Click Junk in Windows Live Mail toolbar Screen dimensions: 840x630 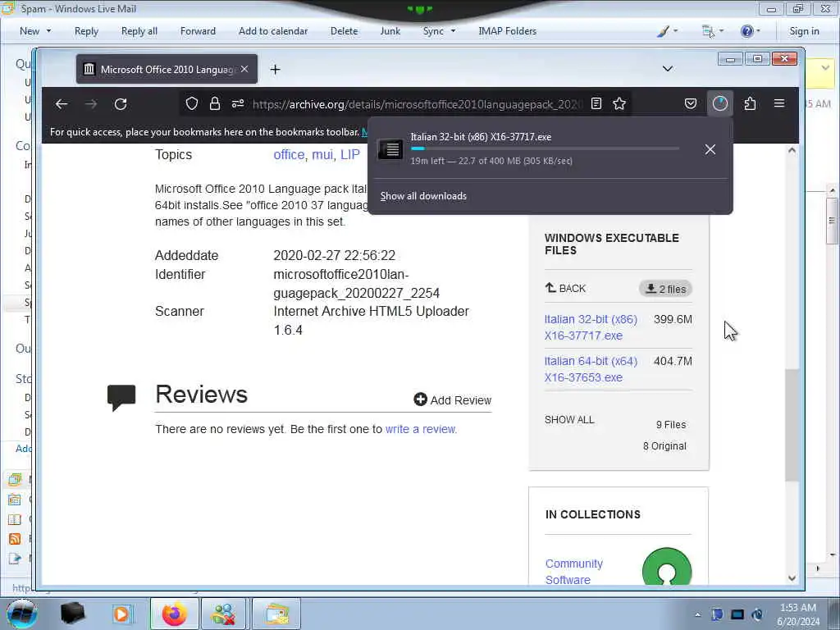[390, 31]
